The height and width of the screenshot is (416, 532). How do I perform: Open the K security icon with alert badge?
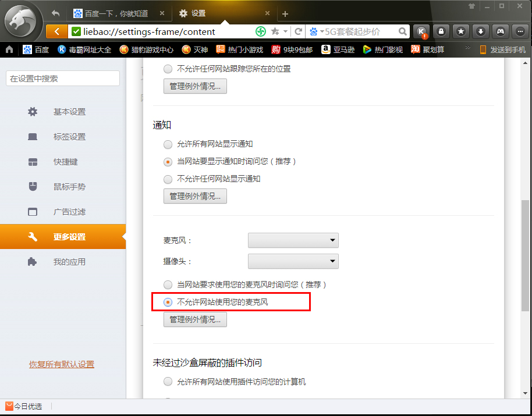click(421, 31)
